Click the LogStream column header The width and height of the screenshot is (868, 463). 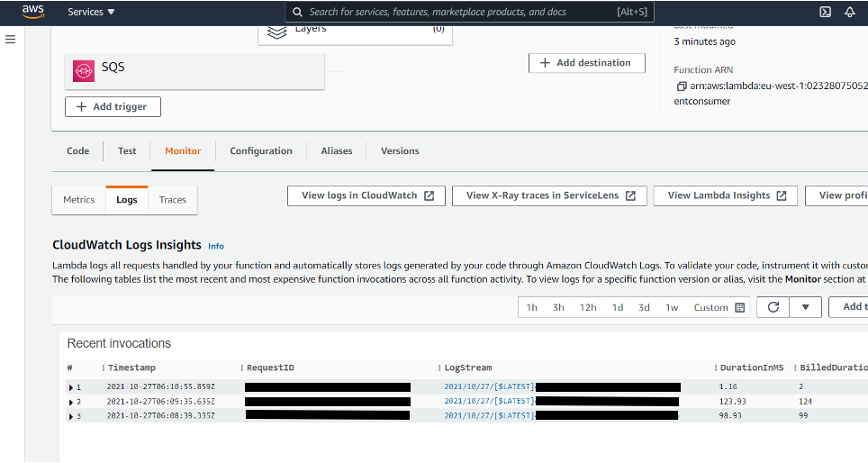[x=468, y=368]
